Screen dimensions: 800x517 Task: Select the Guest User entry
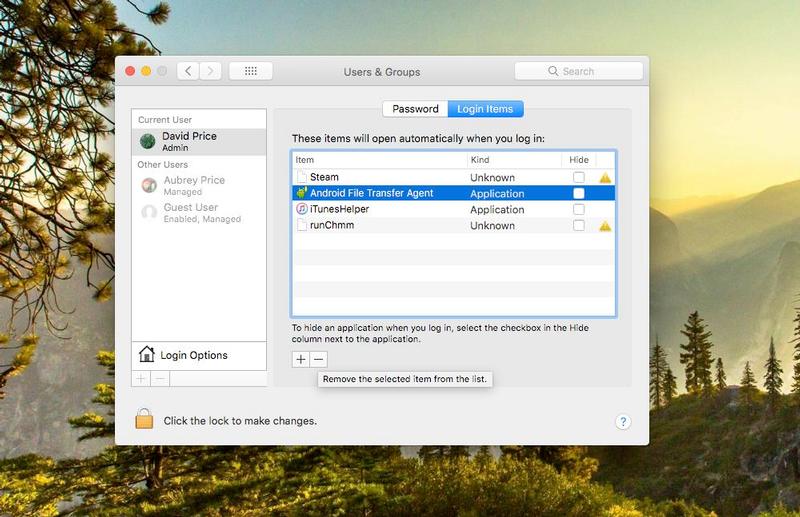pyautogui.click(x=199, y=212)
